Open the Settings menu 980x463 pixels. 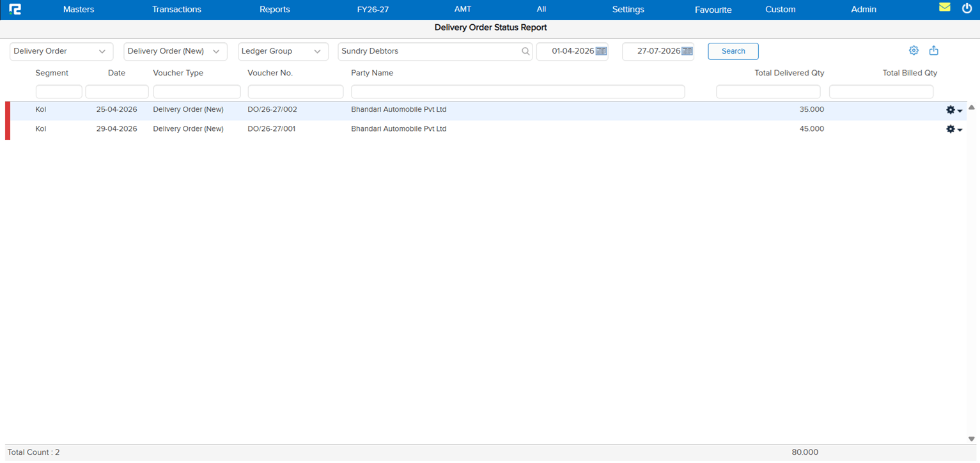[x=628, y=10]
